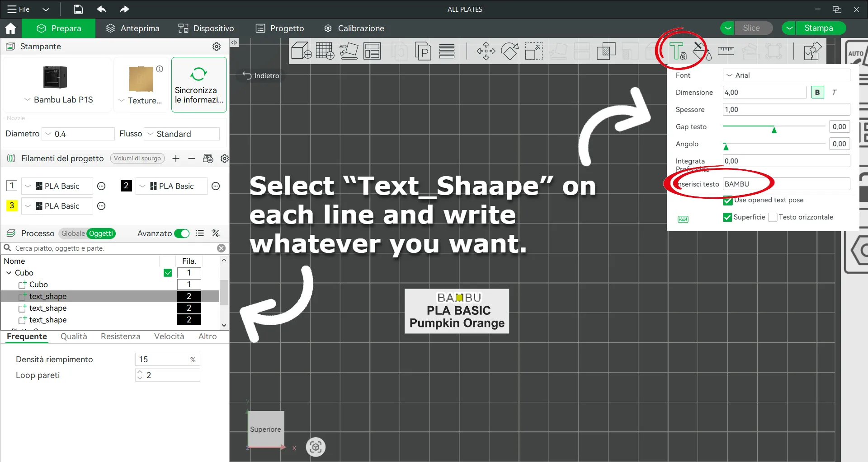
Task: Click the Add plate grid icon
Action: pos(325,51)
